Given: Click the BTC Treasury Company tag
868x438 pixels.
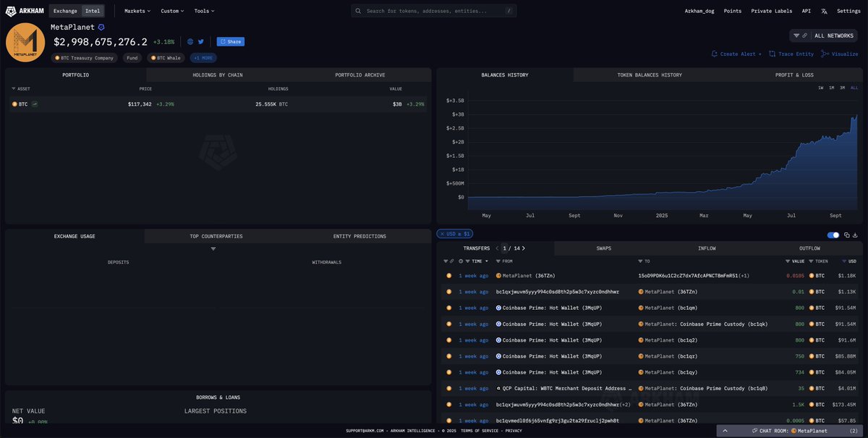Looking at the screenshot, I should pos(84,58).
